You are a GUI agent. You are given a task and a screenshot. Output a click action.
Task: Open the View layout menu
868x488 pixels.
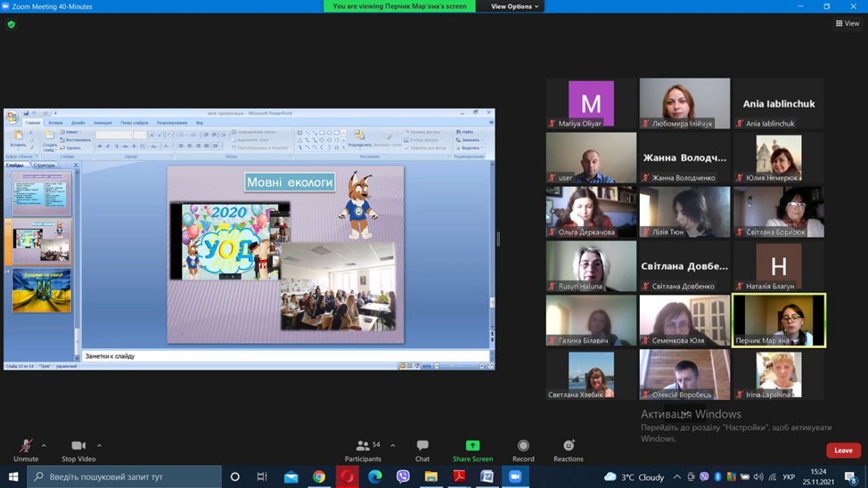pos(848,24)
